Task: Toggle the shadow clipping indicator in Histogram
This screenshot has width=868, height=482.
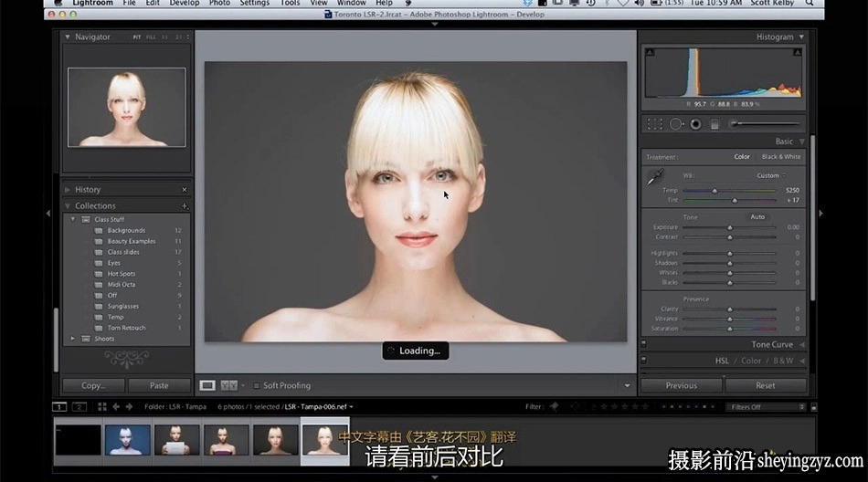Action: pyautogui.click(x=650, y=52)
